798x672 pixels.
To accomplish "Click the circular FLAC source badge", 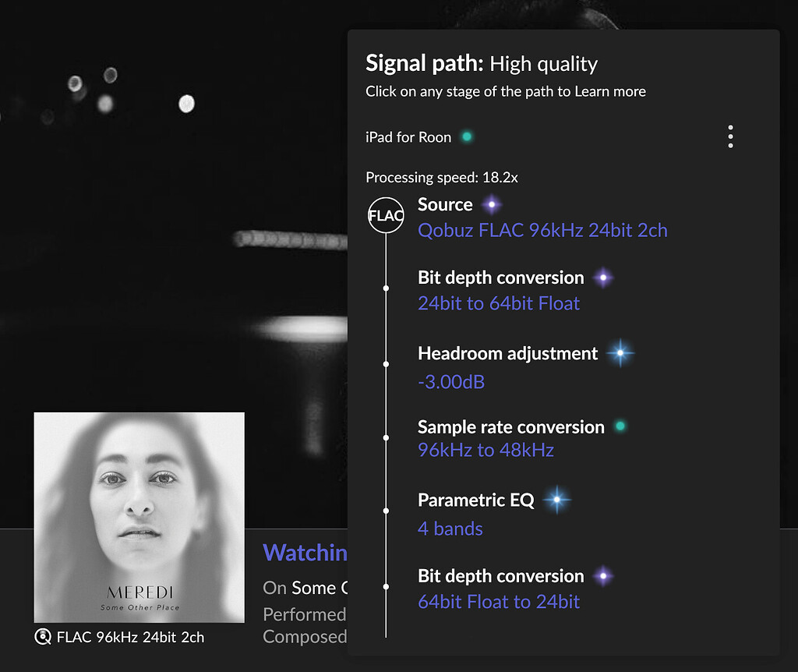I will (x=385, y=215).
